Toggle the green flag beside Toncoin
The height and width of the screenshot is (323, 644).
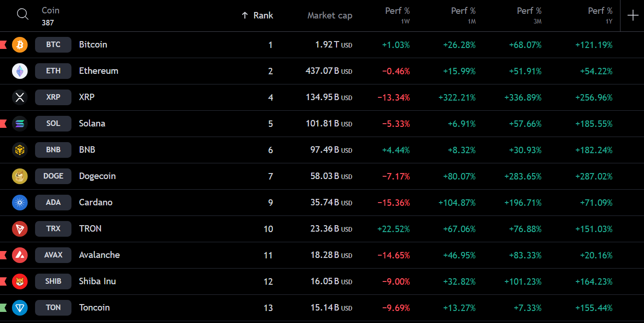click(x=3, y=308)
